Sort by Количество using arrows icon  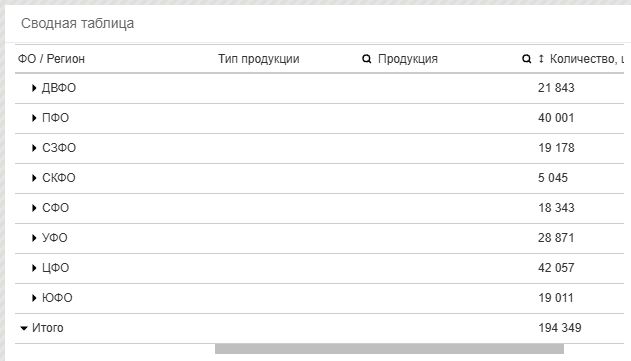[x=541, y=59]
